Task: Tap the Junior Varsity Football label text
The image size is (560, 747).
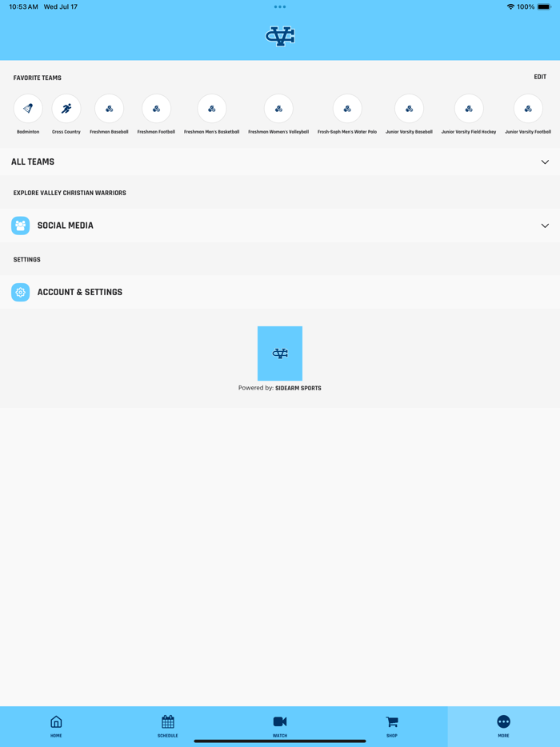Action: pyautogui.click(x=528, y=131)
